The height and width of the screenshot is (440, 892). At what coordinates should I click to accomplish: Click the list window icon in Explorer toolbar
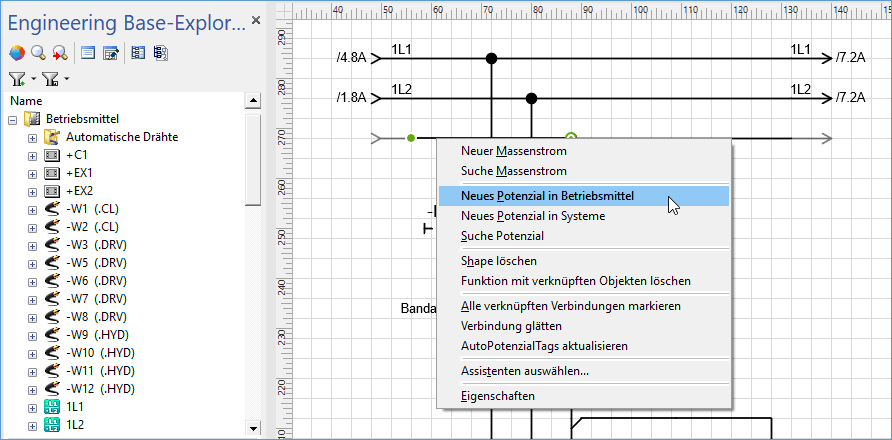(88, 53)
